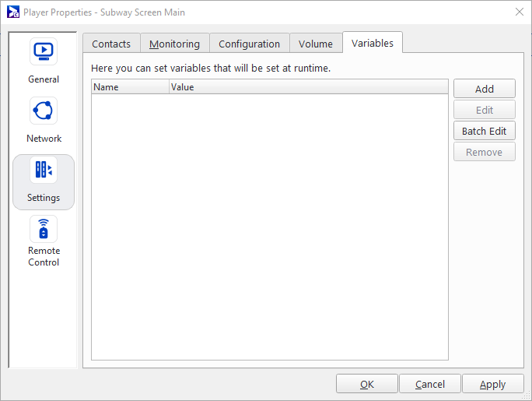Click the greyed-out Remove button
The image size is (532, 401).
[x=484, y=152]
